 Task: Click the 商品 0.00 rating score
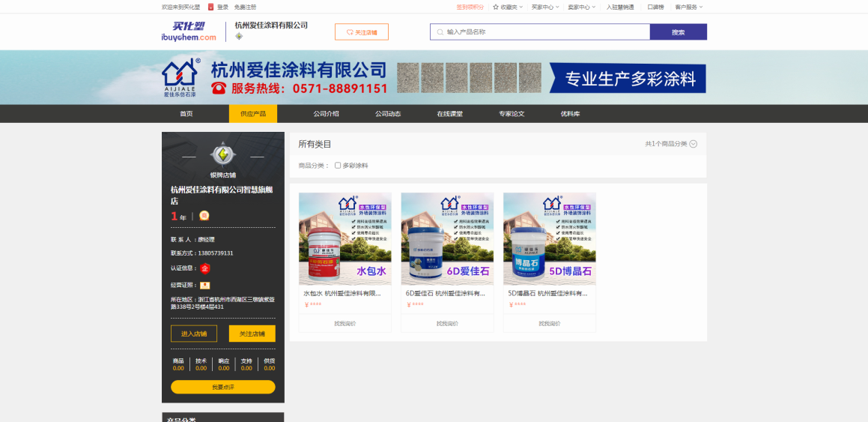[178, 364]
